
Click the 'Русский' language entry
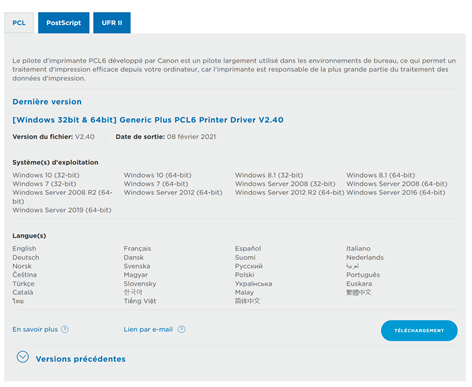[x=249, y=266]
